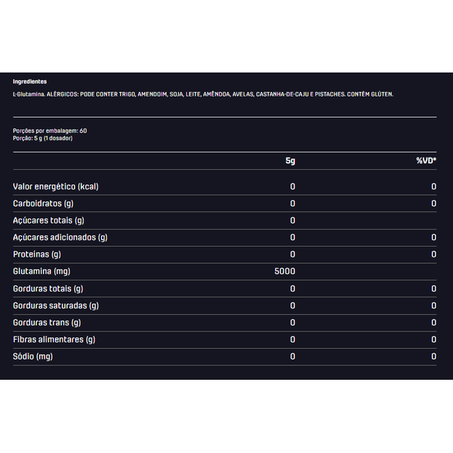The height and width of the screenshot is (453, 453).
Task: Click the Porções por embalagem: 60 line
Action: (50, 131)
